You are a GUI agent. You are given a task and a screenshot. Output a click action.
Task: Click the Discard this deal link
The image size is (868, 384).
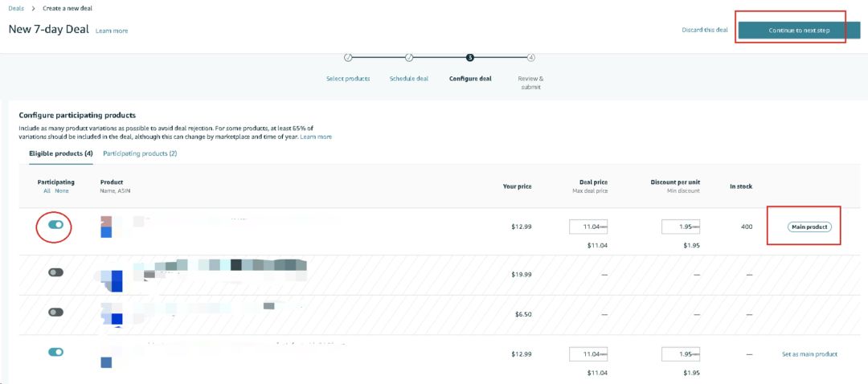[704, 31]
